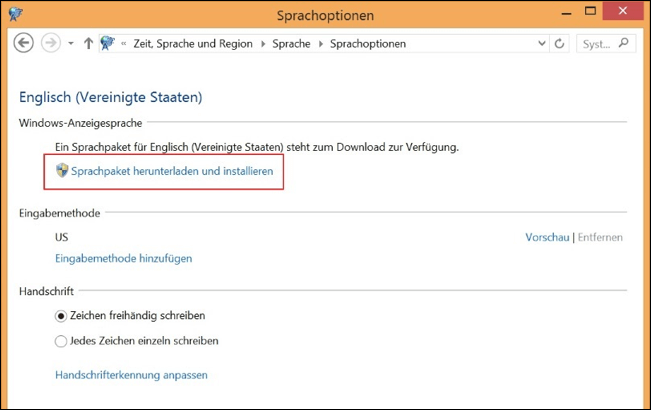
Task: Click Sprachpaket herunterladen und installieren
Action: point(172,171)
